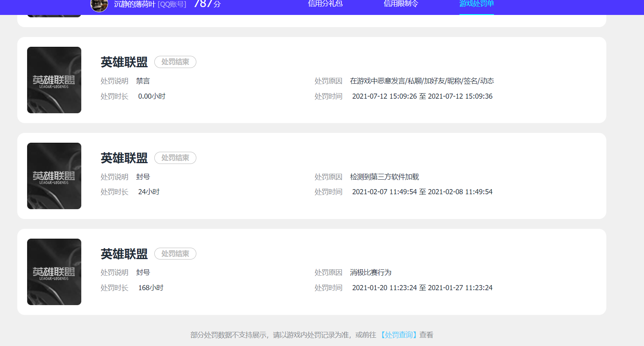Click the username 沉静的薄荷叶
Screen dimensions: 644x346
coord(135,4)
